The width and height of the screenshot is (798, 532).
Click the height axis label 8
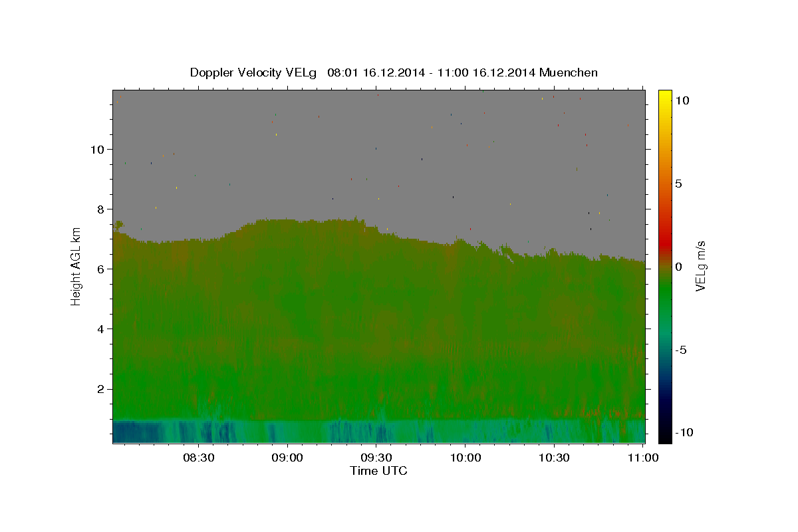point(101,209)
